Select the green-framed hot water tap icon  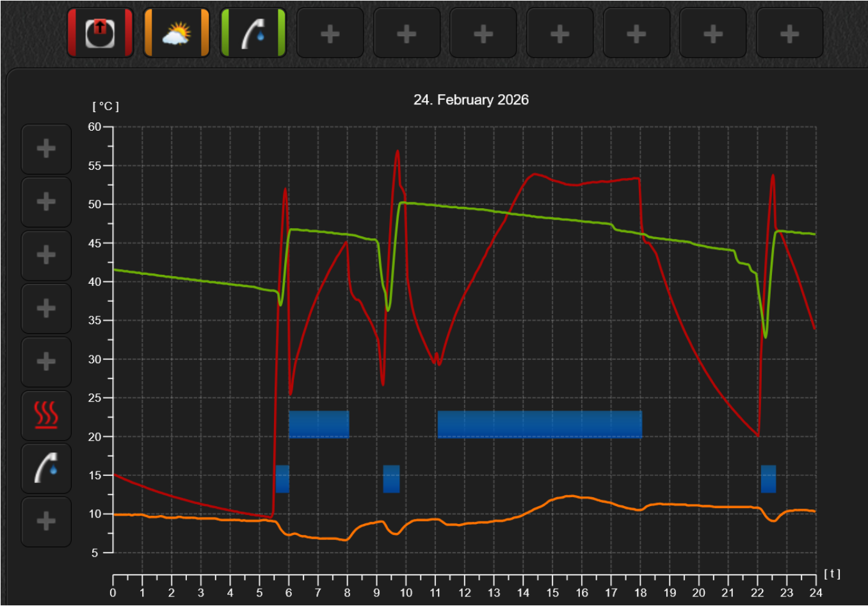click(253, 33)
